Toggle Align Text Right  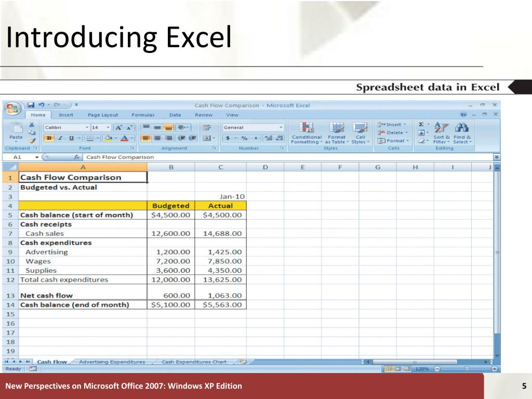point(169,138)
